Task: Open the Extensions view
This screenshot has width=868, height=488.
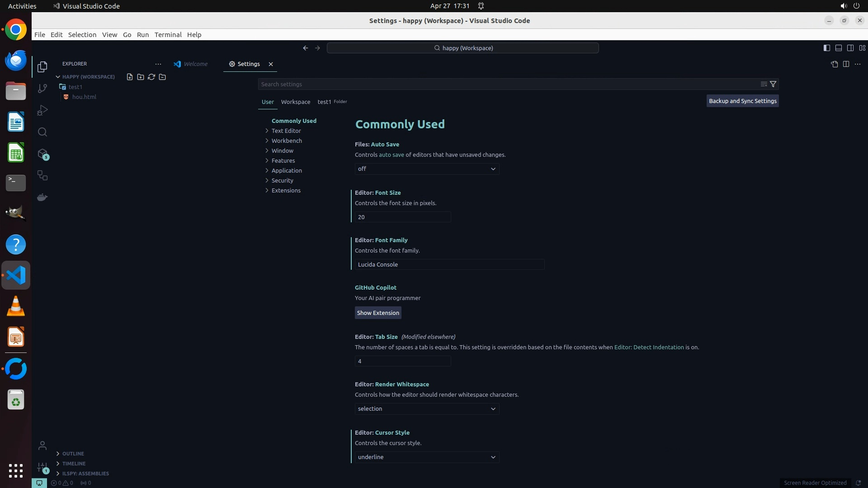Action: pyautogui.click(x=42, y=154)
